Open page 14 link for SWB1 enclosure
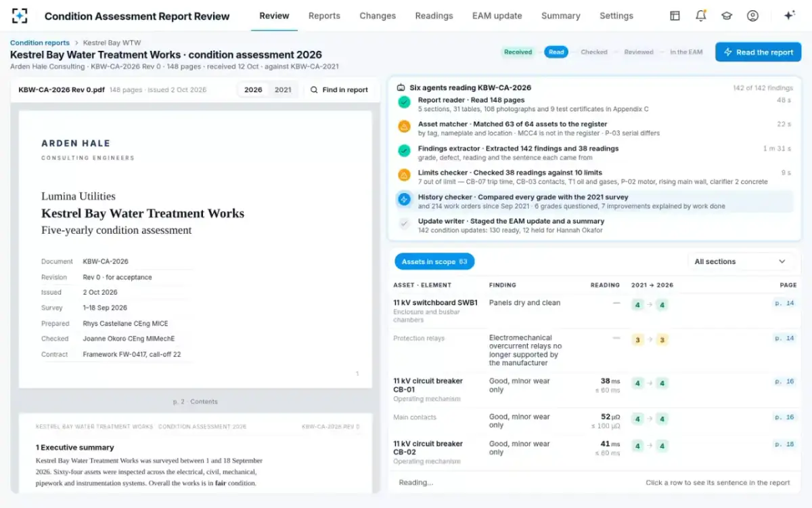Image resolution: width=812 pixels, height=508 pixels. 784,303
